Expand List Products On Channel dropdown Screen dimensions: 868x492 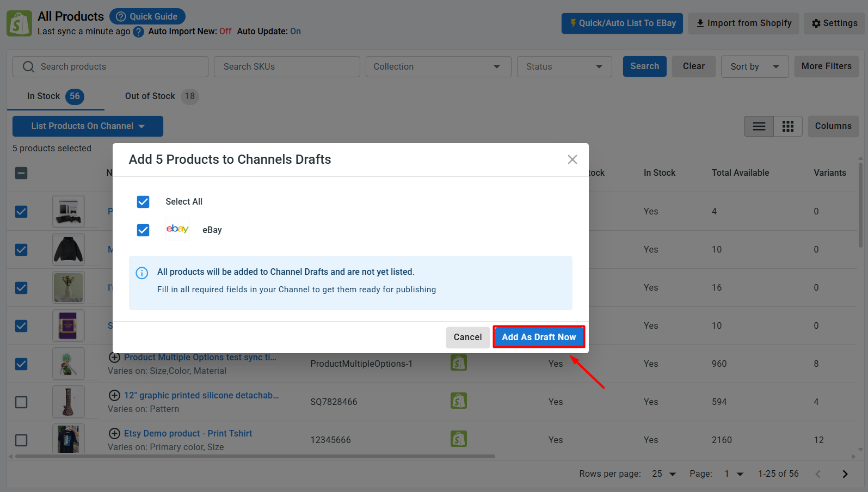88,126
